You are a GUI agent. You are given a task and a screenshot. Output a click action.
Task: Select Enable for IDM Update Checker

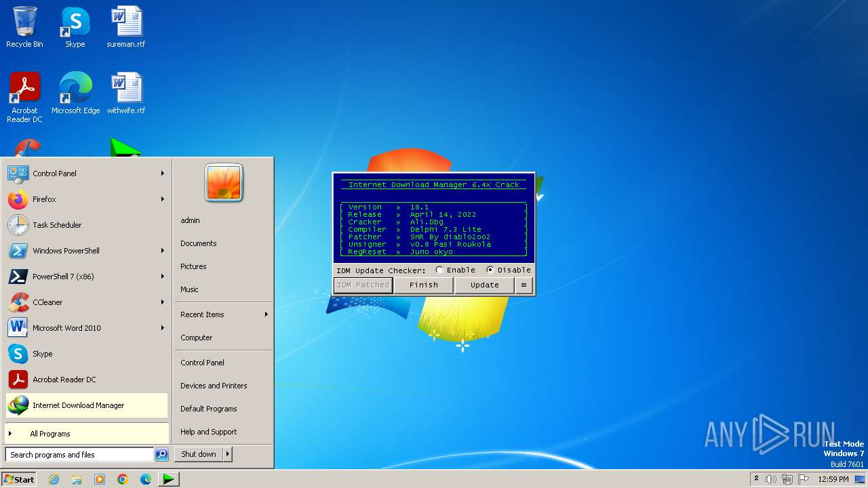point(455,270)
